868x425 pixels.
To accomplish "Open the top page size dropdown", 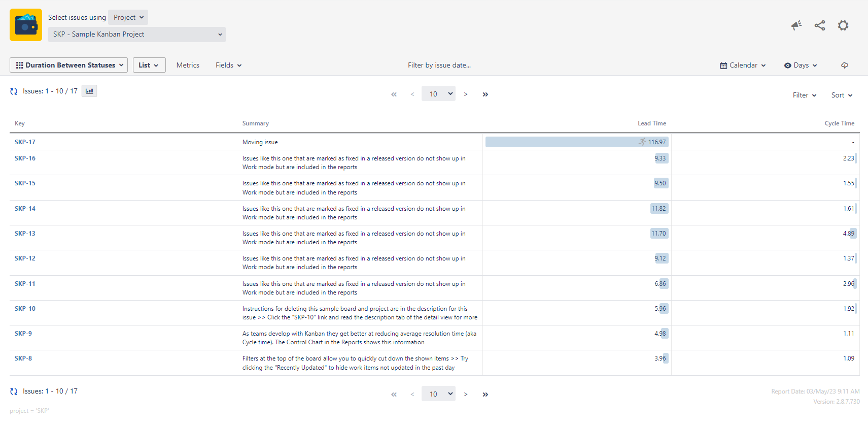I will 438,94.
